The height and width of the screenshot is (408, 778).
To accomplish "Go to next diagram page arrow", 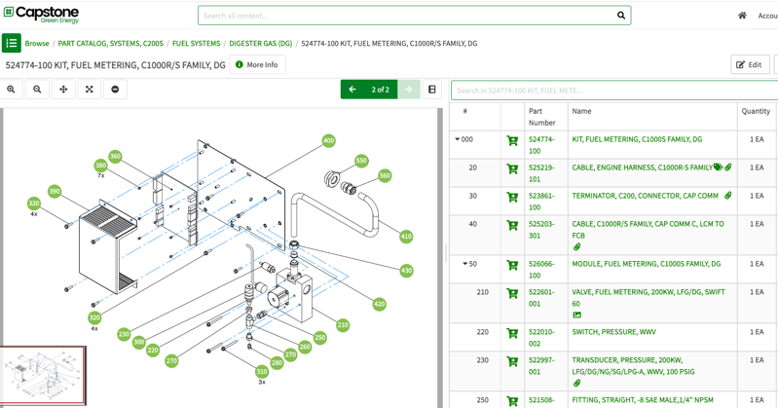I will pyautogui.click(x=409, y=89).
